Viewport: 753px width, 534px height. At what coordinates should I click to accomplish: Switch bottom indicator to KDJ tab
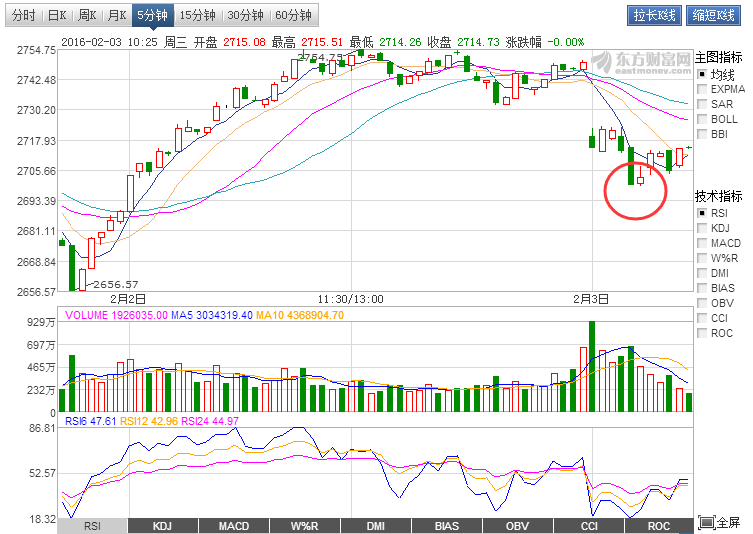pyautogui.click(x=160, y=526)
